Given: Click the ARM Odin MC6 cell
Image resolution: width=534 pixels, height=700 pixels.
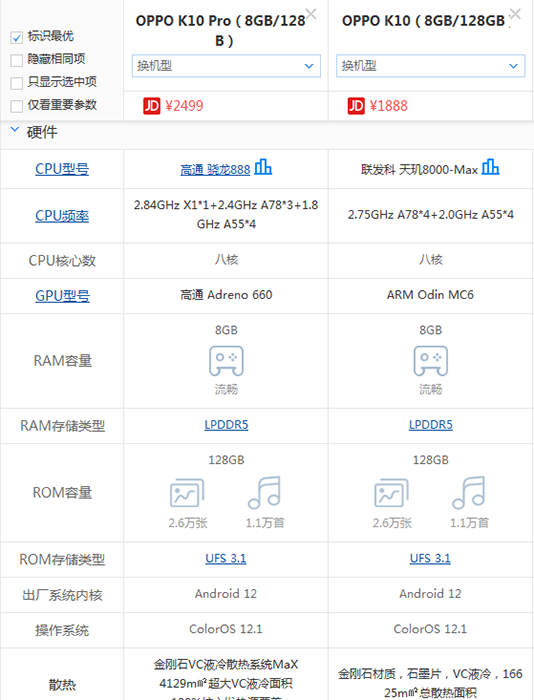Looking at the screenshot, I should coord(430,295).
